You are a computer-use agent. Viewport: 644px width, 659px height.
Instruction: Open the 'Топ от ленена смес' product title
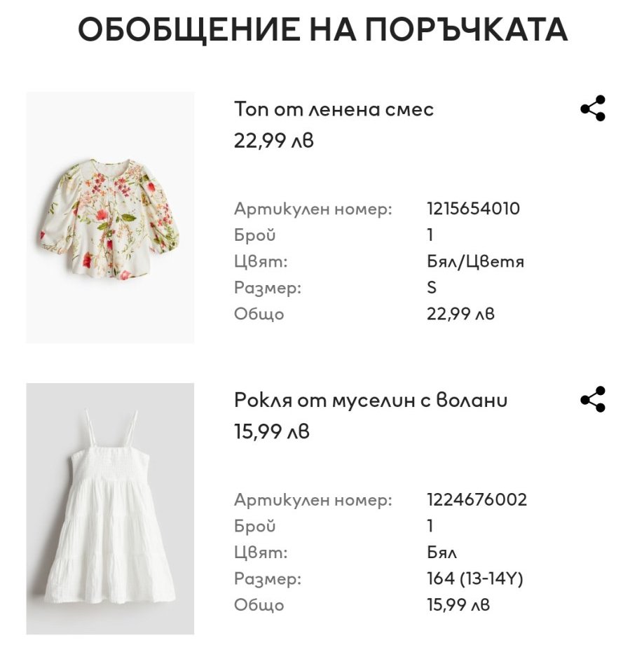[334, 109]
